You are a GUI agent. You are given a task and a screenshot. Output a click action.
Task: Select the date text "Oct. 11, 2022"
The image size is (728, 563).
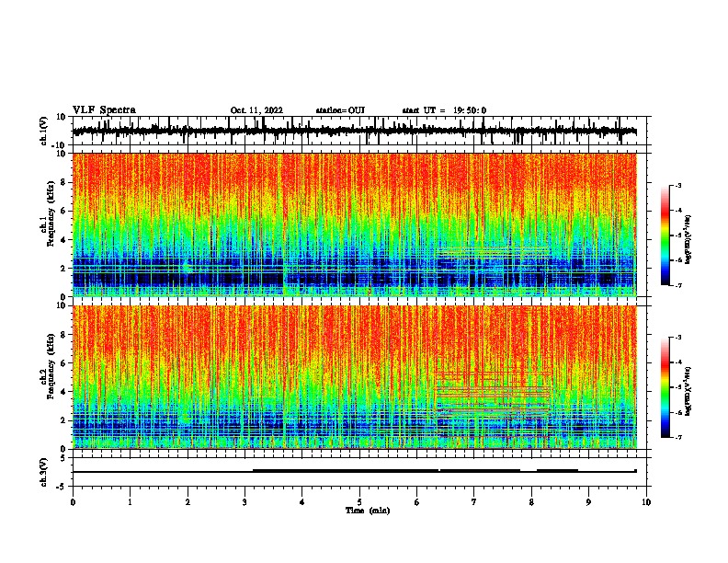click(256, 110)
